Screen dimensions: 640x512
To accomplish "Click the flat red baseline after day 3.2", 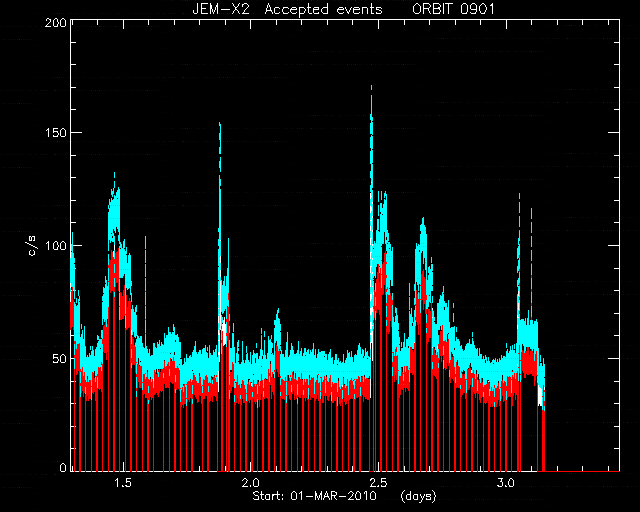I will click(x=583, y=471).
